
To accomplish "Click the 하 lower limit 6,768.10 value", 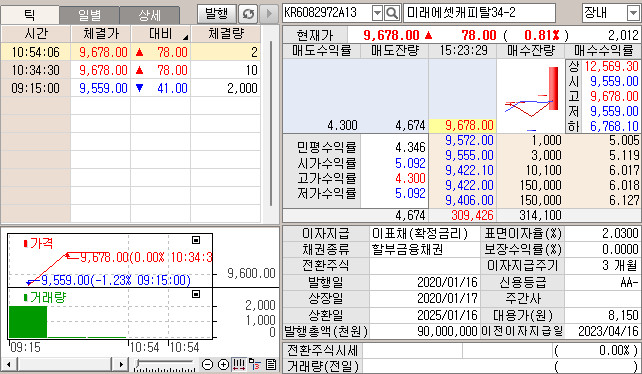I will click(614, 126).
